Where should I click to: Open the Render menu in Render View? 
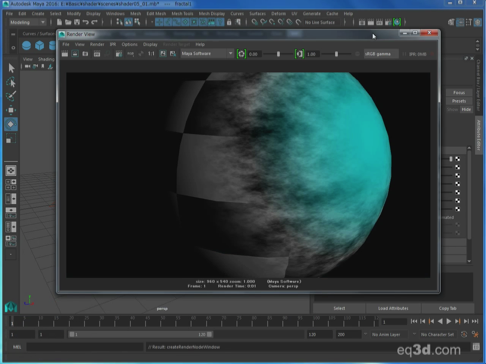point(97,44)
